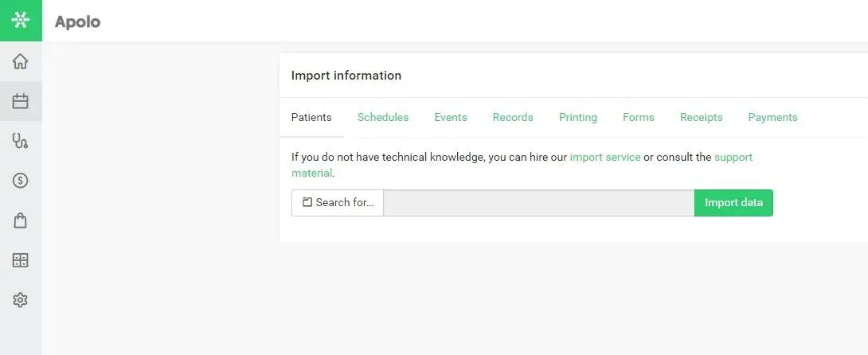
Task: Open the Home icon in sidebar
Action: click(x=21, y=61)
